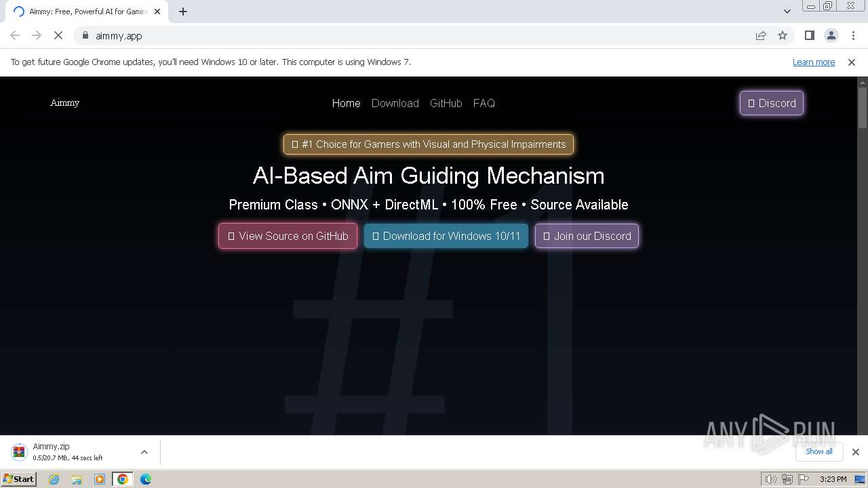The height and width of the screenshot is (488, 868).
Task: Open the Action Center flag icon
Action: (803, 479)
